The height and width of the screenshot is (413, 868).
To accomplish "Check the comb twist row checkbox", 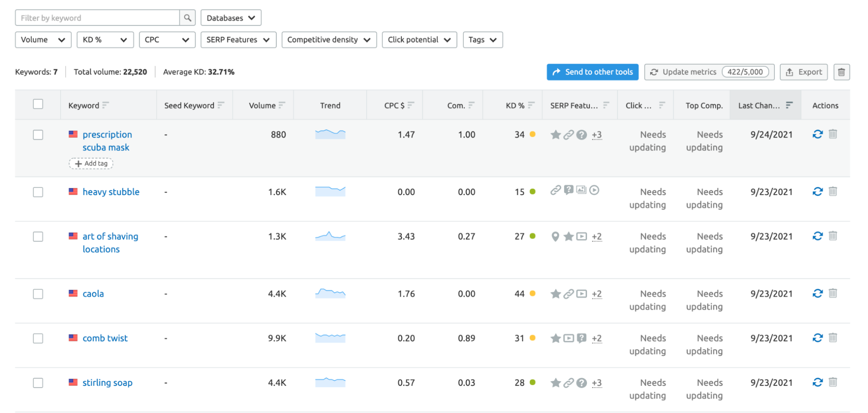I will coord(38,339).
